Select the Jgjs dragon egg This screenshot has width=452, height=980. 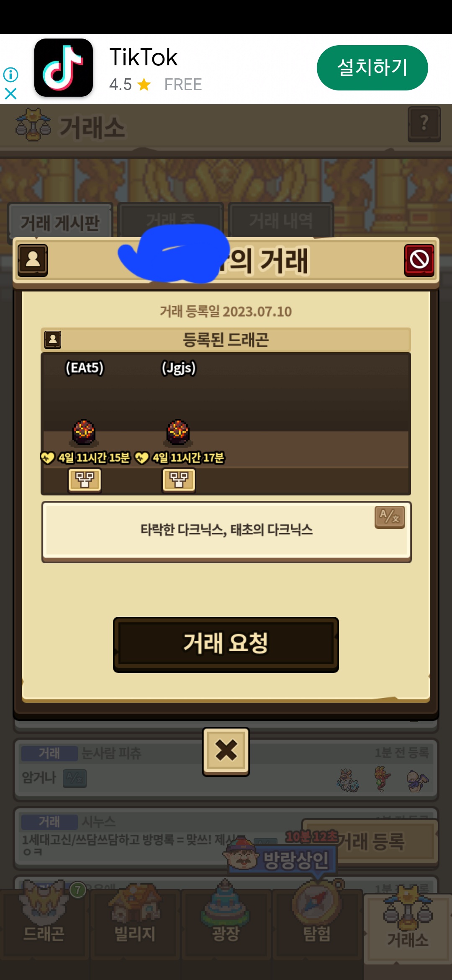pos(178,432)
